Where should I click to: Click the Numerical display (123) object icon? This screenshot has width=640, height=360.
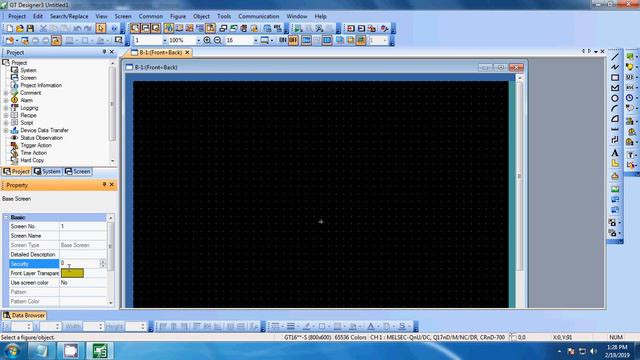(x=630, y=78)
